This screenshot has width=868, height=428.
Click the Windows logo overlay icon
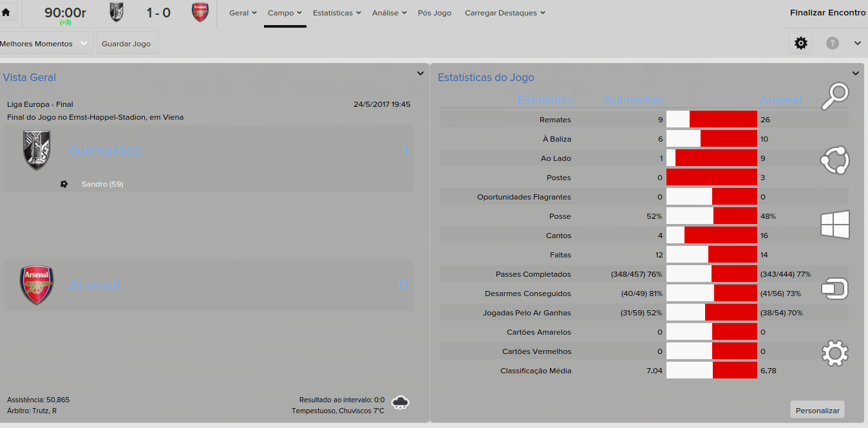click(x=835, y=225)
